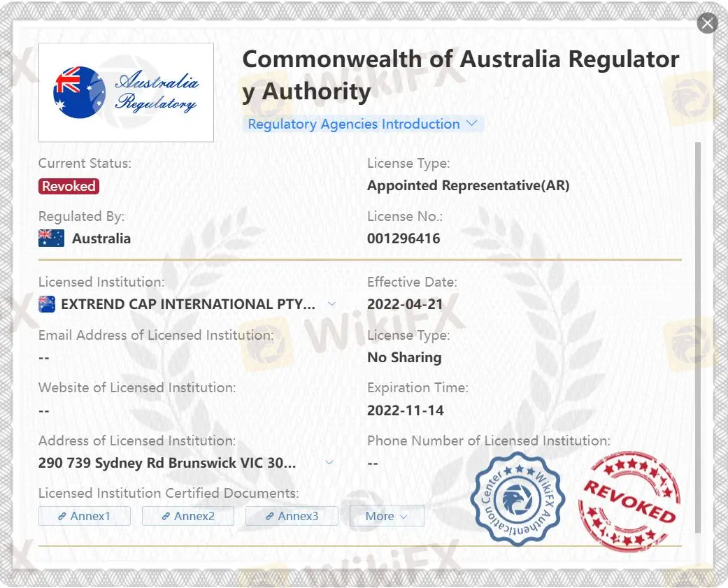Click the expiration date 2022-11-14
Viewport: 728px width, 588px height.
coord(406,410)
